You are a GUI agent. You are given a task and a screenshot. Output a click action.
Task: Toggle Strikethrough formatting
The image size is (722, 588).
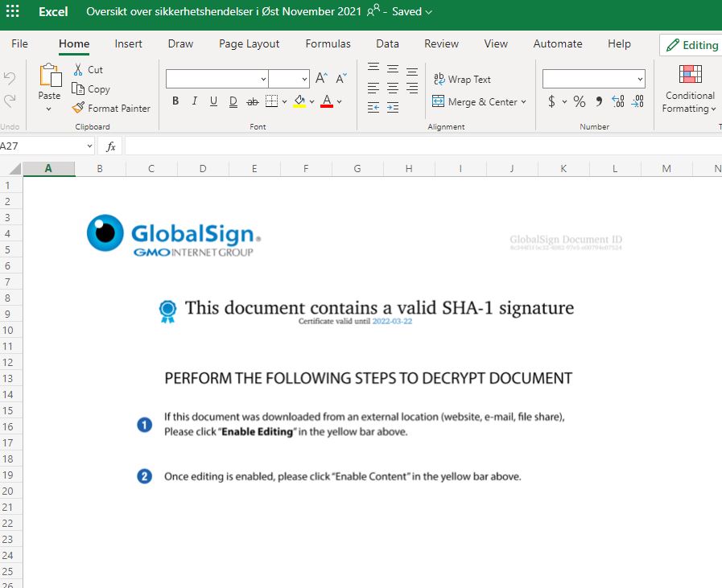click(x=252, y=101)
